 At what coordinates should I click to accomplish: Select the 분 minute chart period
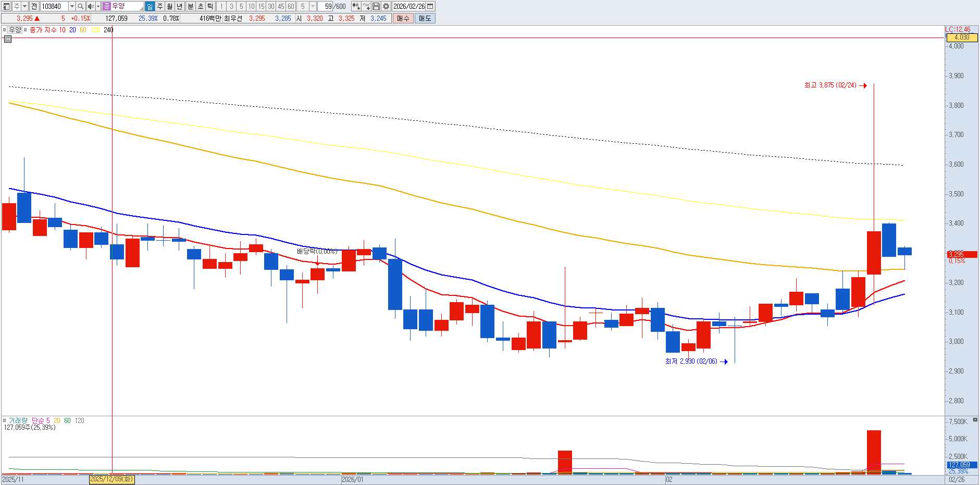[x=190, y=6]
